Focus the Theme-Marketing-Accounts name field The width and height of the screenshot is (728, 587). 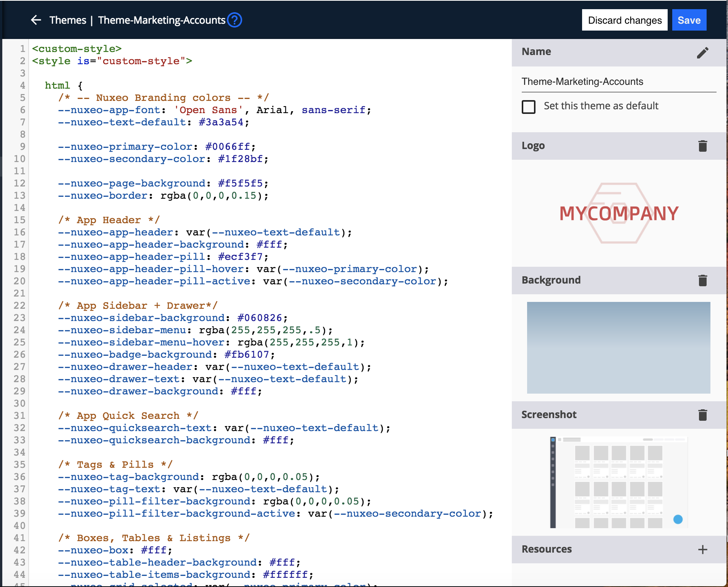[x=619, y=82]
